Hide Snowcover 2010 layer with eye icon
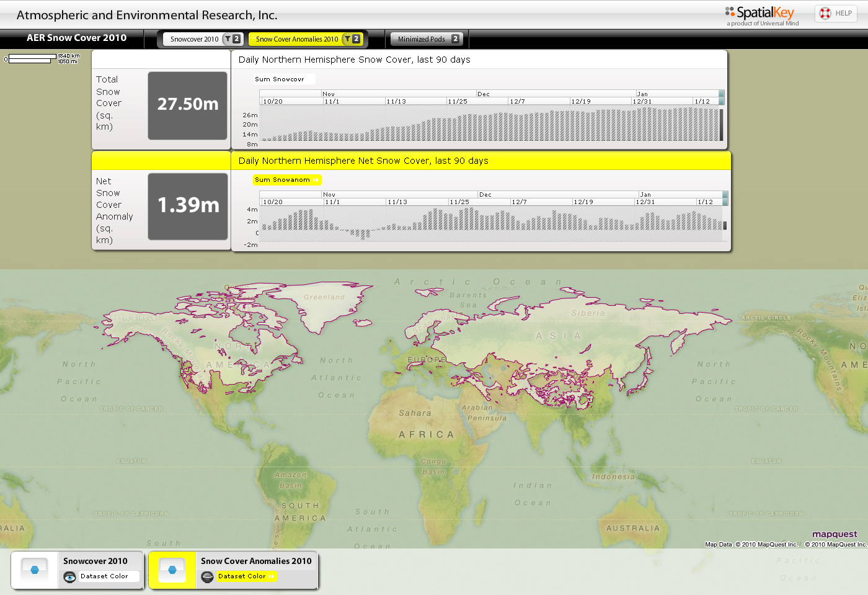Screen dimensions: 868x595 70,577
